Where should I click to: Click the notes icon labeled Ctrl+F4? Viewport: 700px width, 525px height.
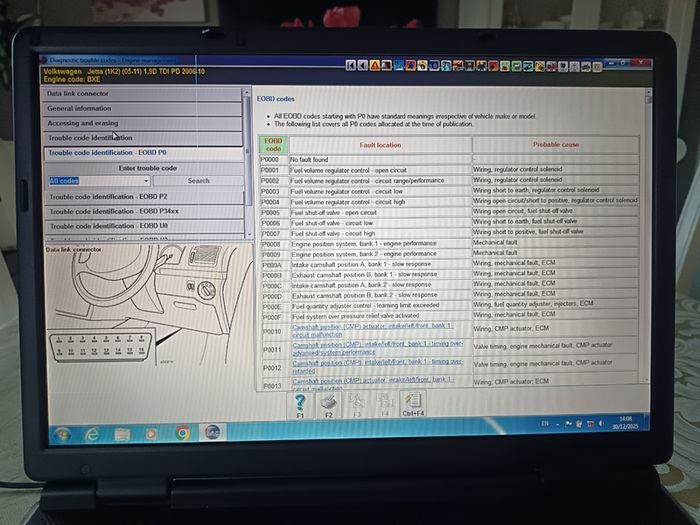pyautogui.click(x=413, y=404)
